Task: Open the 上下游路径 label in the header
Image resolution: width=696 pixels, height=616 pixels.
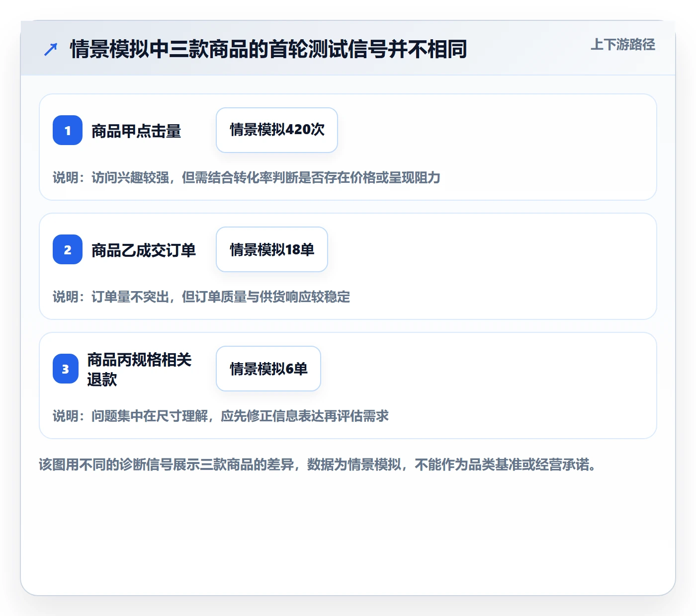Action: (x=623, y=45)
